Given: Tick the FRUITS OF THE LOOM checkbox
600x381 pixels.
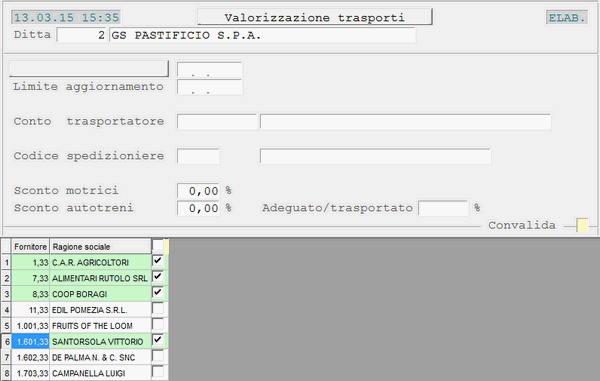Looking at the screenshot, I should (x=158, y=324).
